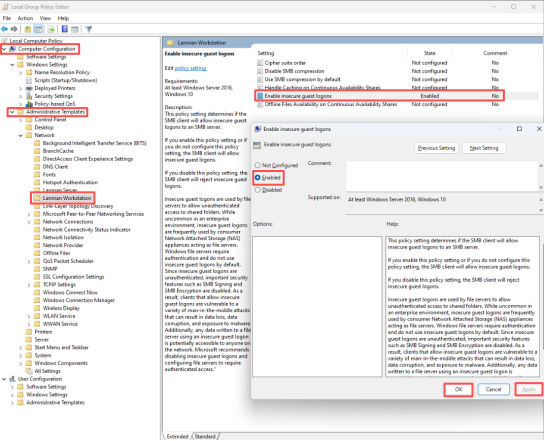Switch to the Extended tab
This screenshot has height=441, width=545.
click(177, 436)
